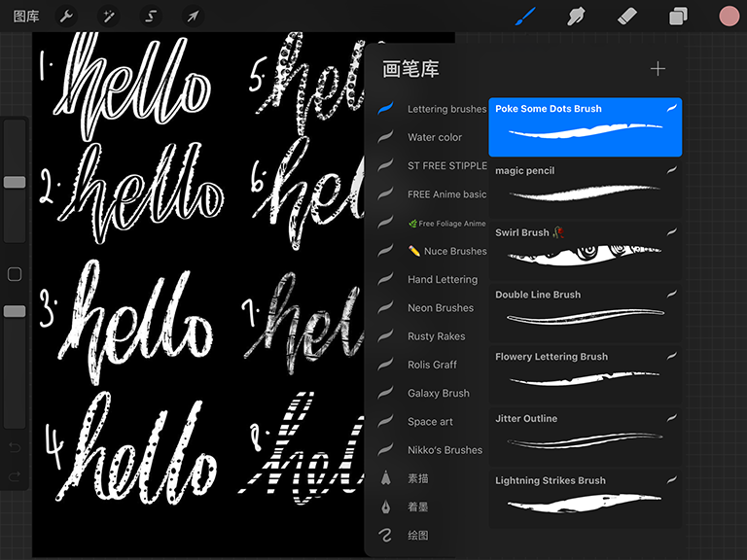Select the Lightning Strikes Brush

coord(585,496)
